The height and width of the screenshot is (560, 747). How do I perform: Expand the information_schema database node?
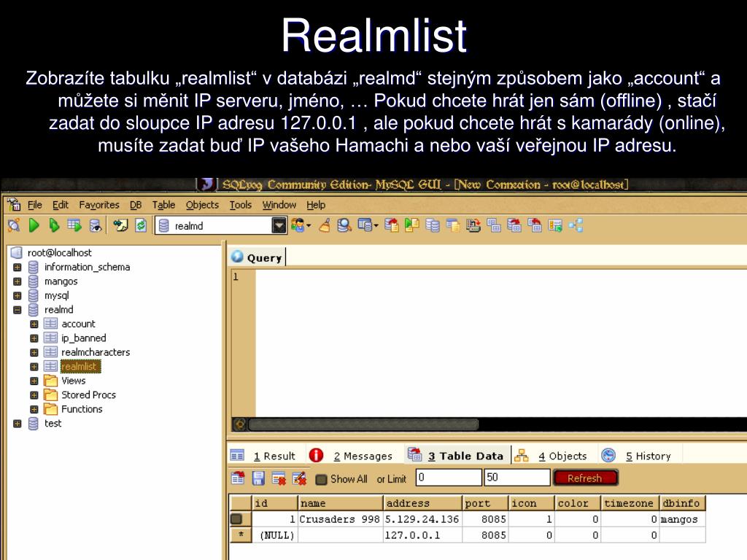pos(18,267)
